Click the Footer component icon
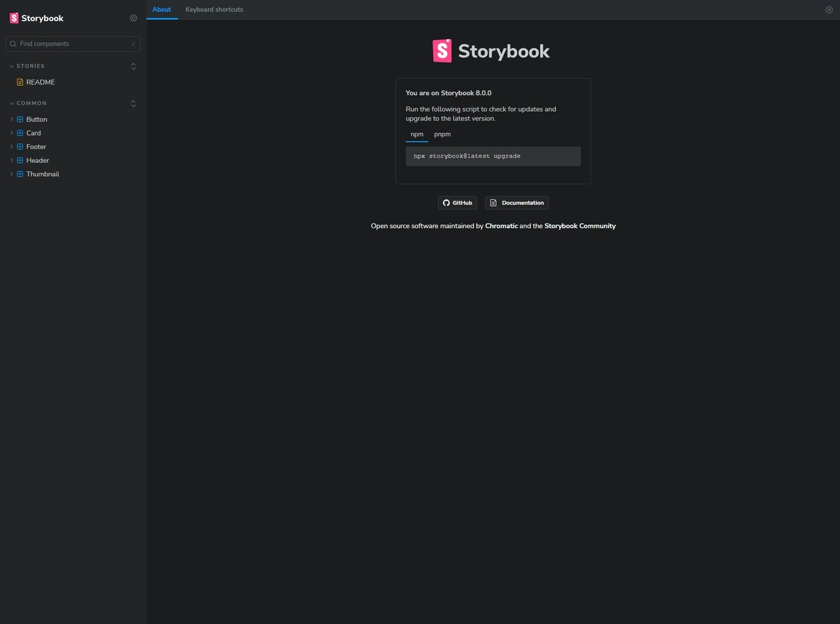Screen dimensions: 840x624 (x=20, y=147)
